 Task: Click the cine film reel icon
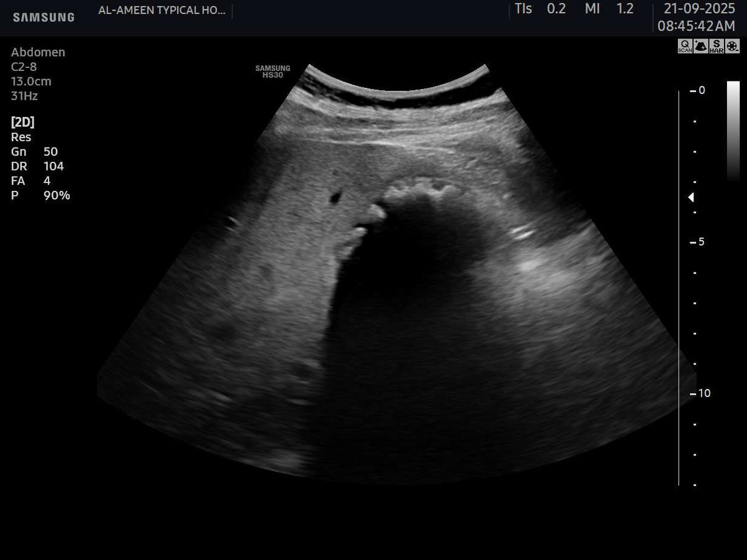pyautogui.click(x=733, y=46)
